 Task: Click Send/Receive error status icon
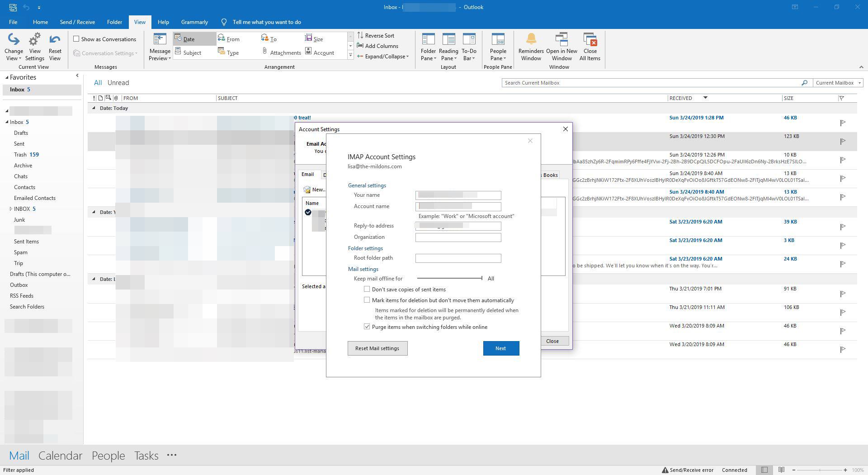(665, 470)
